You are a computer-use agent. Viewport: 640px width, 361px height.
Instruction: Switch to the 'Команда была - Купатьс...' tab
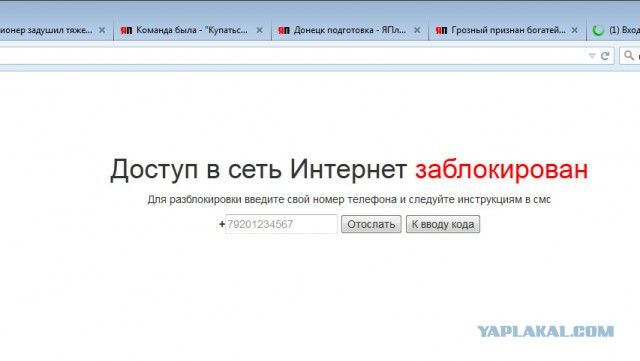point(192,30)
